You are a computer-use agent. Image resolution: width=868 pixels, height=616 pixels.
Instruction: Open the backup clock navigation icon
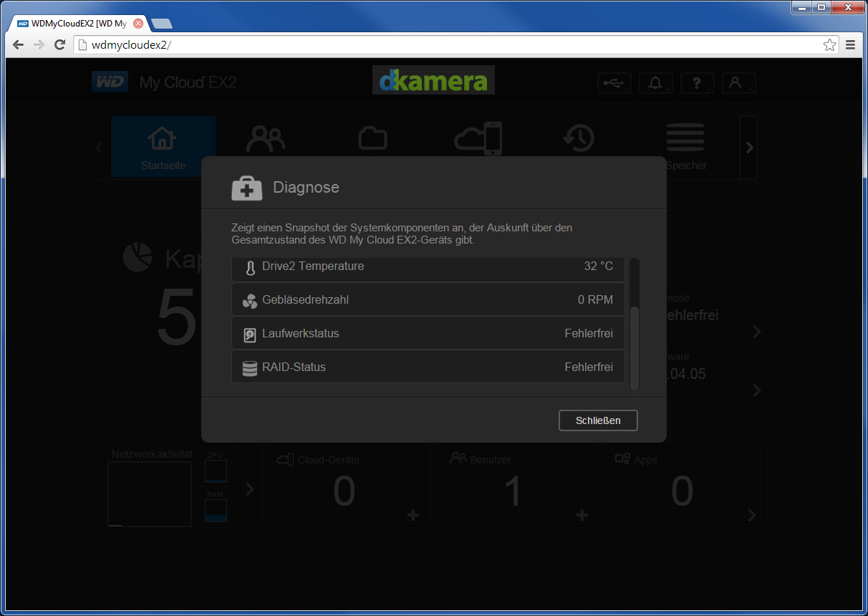(578, 138)
